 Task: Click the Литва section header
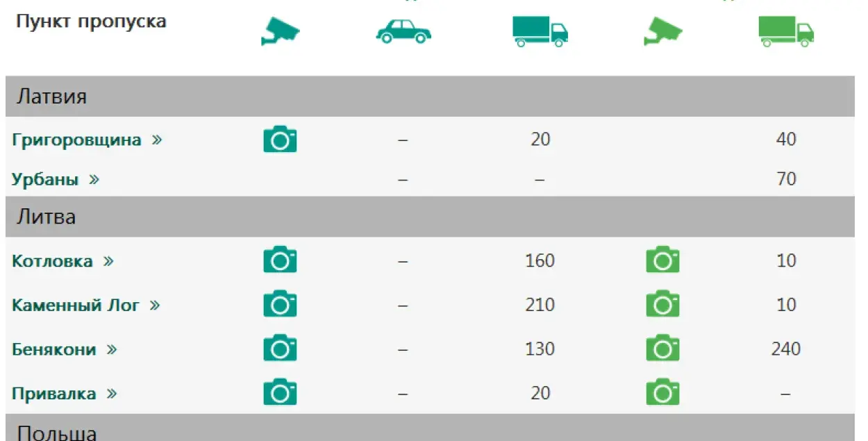click(430, 217)
